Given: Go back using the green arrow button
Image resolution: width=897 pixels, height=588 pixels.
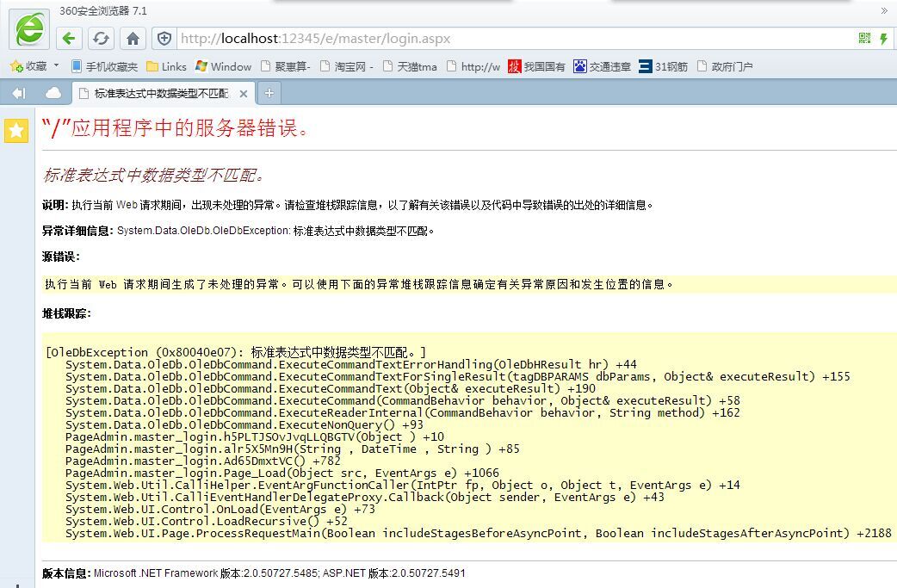Looking at the screenshot, I should point(70,39).
